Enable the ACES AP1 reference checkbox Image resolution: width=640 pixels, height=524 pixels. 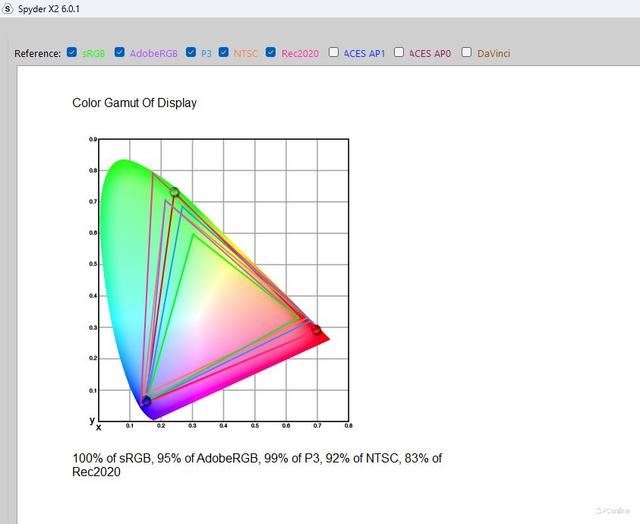tap(334, 52)
